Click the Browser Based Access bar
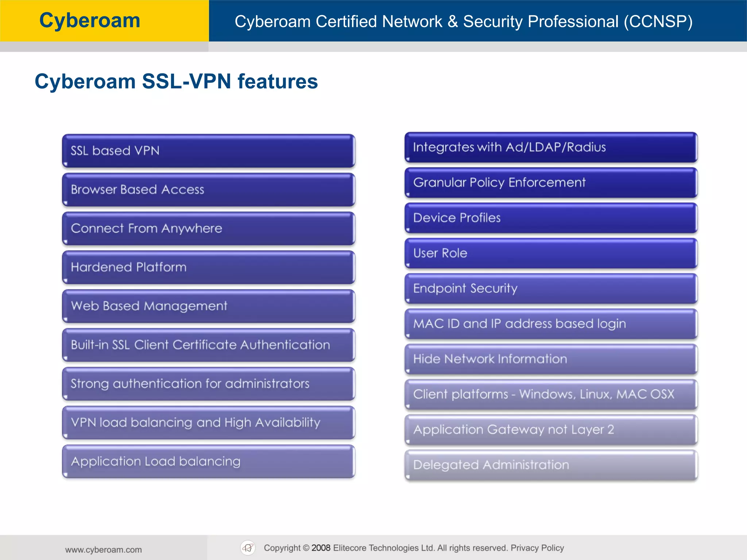747x560 pixels. (209, 190)
